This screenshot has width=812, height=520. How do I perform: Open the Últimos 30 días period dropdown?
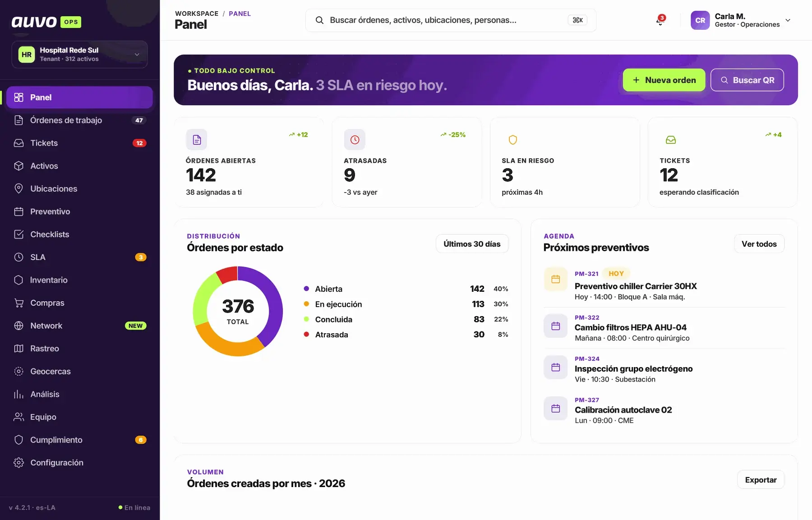coord(472,244)
